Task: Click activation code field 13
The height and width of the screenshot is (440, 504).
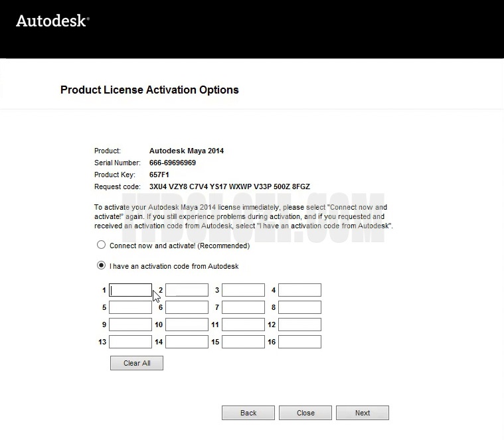Action: pos(131,342)
